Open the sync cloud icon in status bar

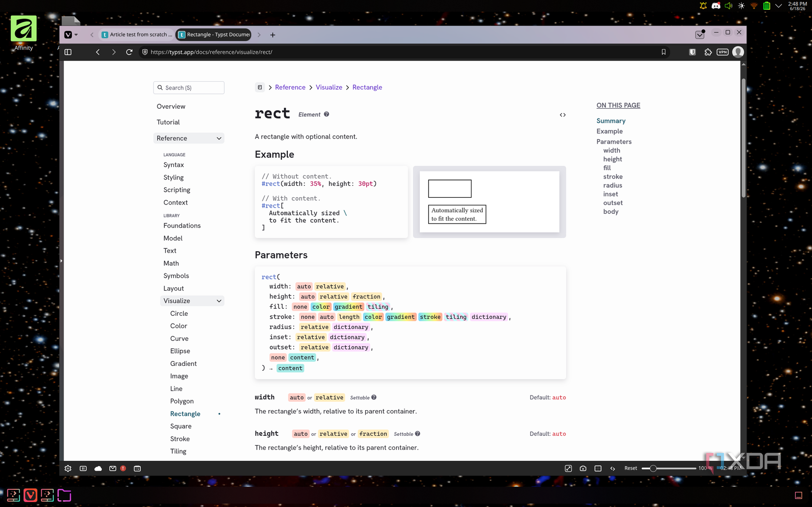(x=98, y=469)
